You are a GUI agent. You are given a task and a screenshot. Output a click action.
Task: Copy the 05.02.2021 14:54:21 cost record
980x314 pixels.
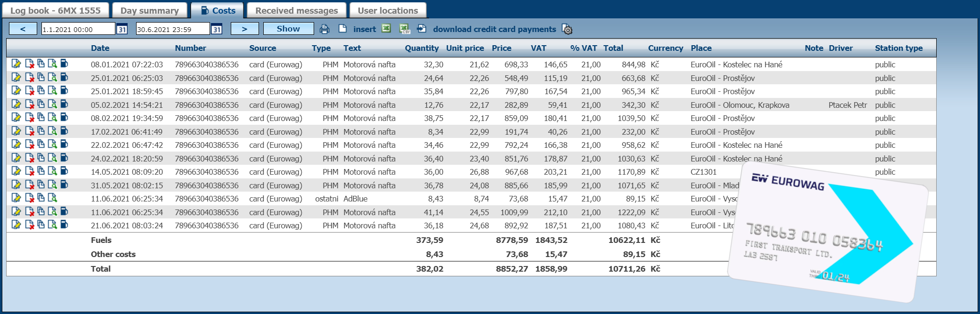(x=41, y=105)
